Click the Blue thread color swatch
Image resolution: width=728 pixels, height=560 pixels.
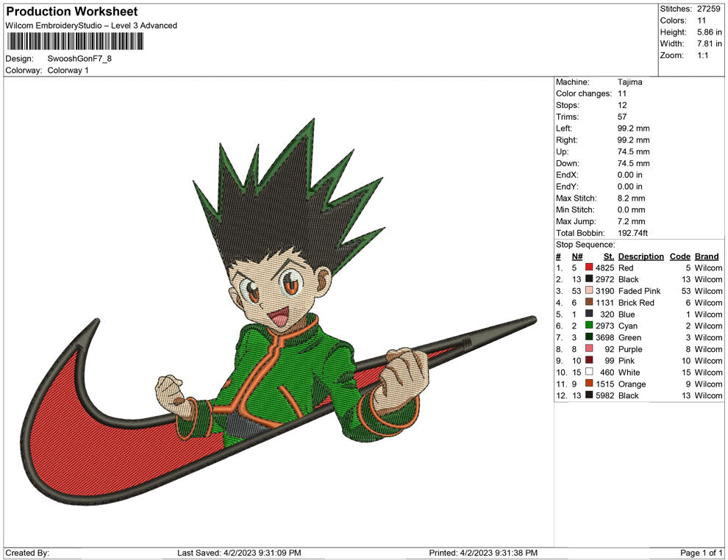point(589,314)
